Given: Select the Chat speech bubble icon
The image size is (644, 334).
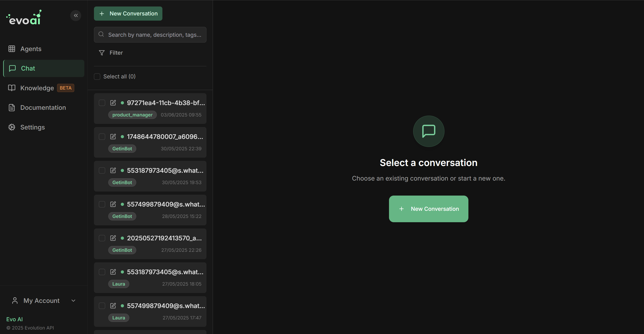Looking at the screenshot, I should [x=12, y=68].
